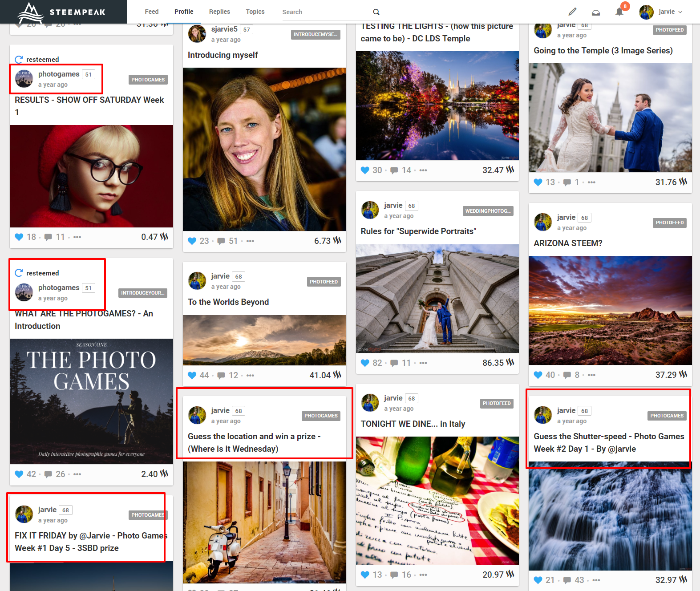The height and width of the screenshot is (591, 700).
Task: Expand three-dot menu on TESTING THE LIGHTS post
Action: [423, 170]
